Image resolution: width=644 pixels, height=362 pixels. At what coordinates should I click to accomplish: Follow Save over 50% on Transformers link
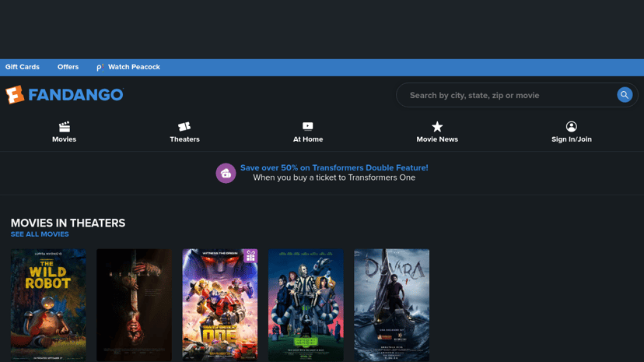click(334, 167)
